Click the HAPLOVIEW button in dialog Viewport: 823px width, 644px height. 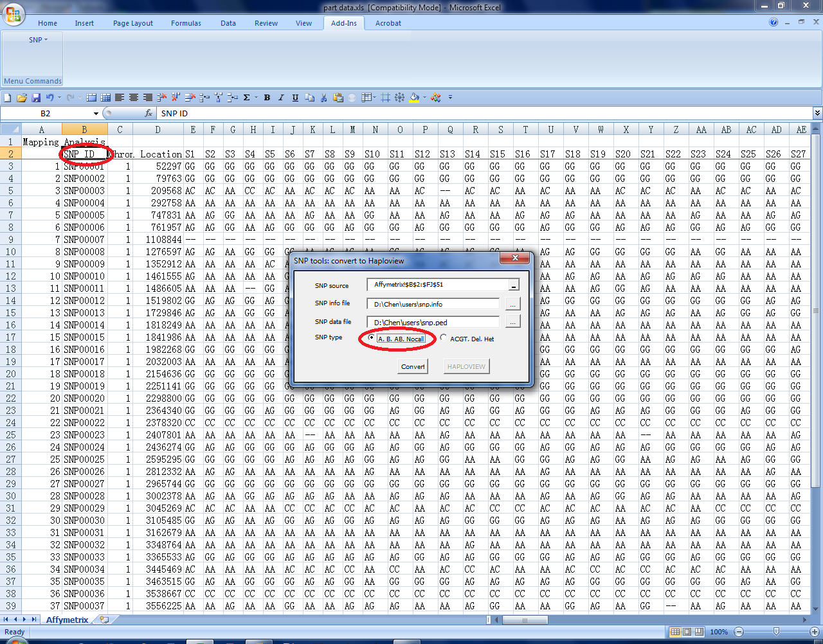click(466, 366)
